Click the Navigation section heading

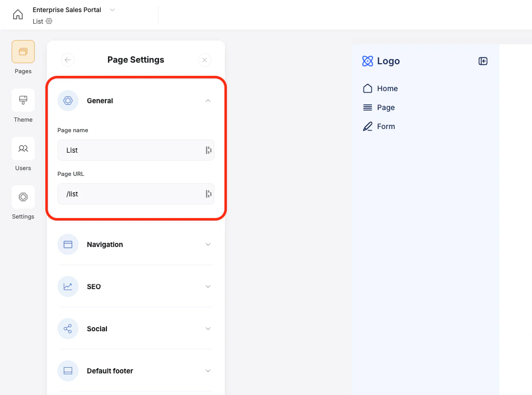click(105, 244)
